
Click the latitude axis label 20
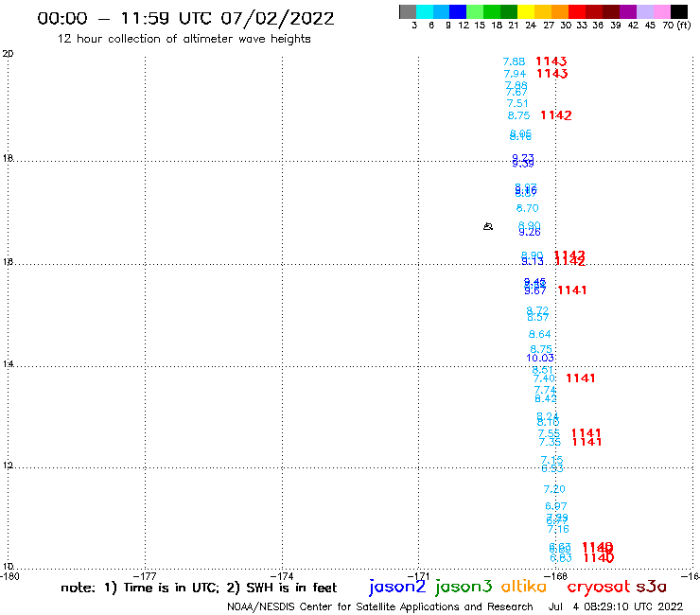pos(8,54)
